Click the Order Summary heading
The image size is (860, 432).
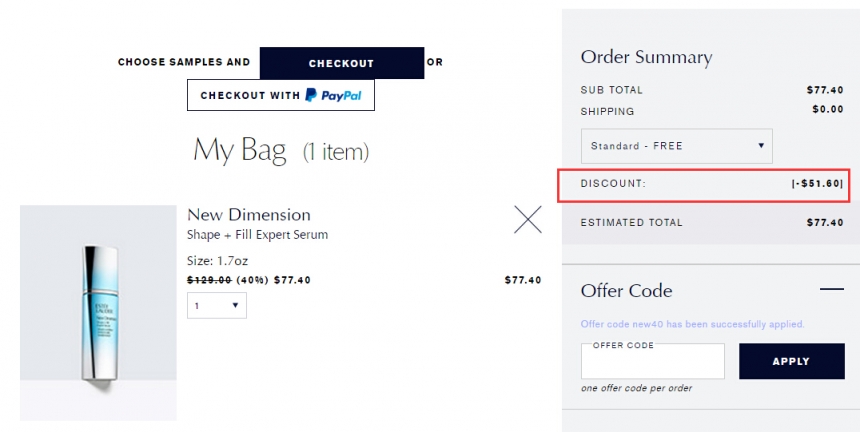(646, 57)
